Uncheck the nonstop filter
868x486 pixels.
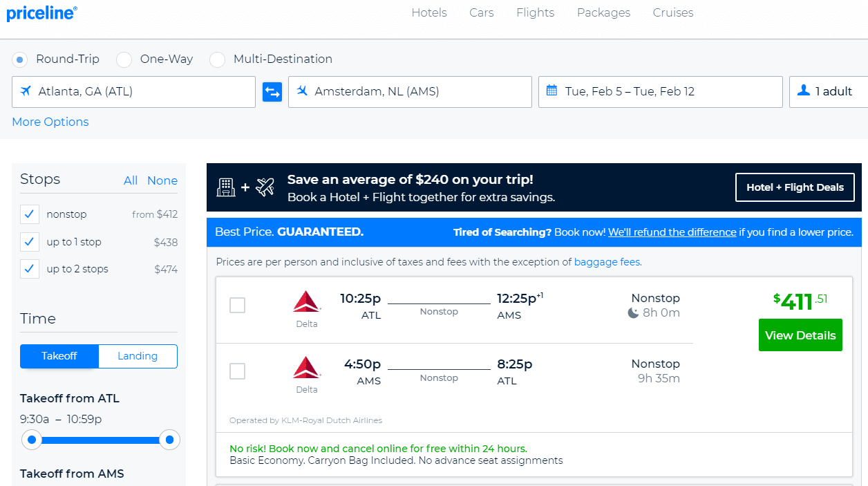(30, 214)
